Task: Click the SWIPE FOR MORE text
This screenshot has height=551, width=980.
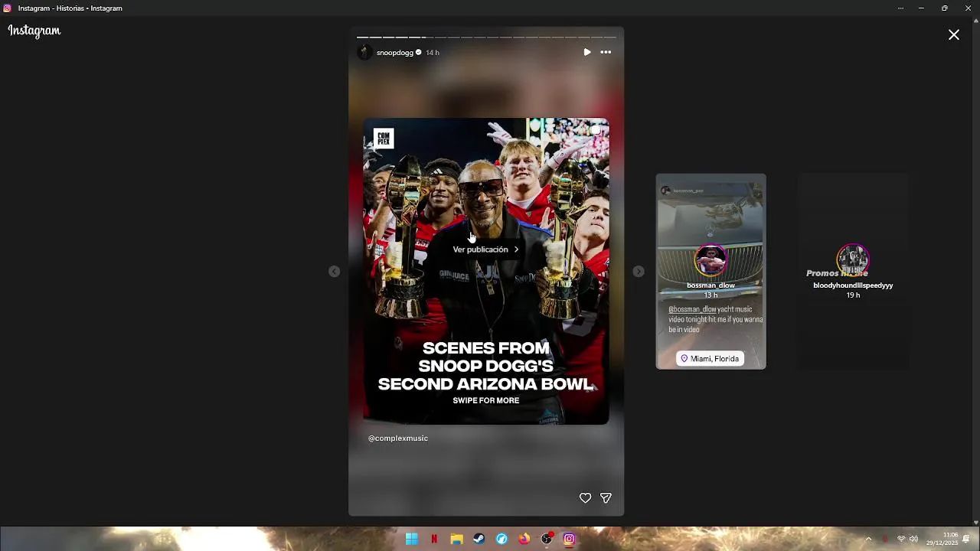Action: coord(486,400)
